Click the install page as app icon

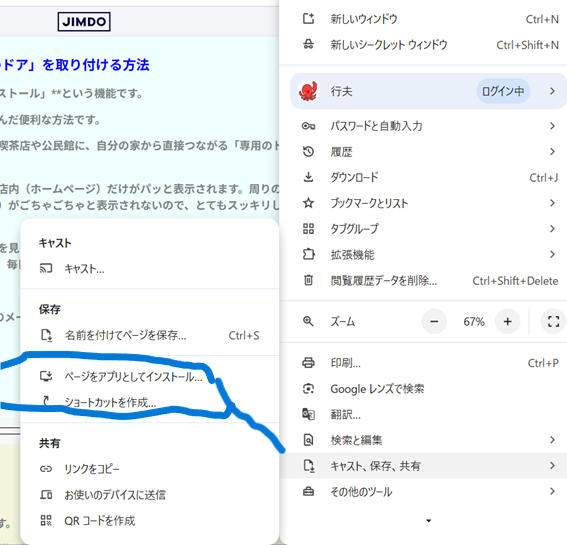46,376
